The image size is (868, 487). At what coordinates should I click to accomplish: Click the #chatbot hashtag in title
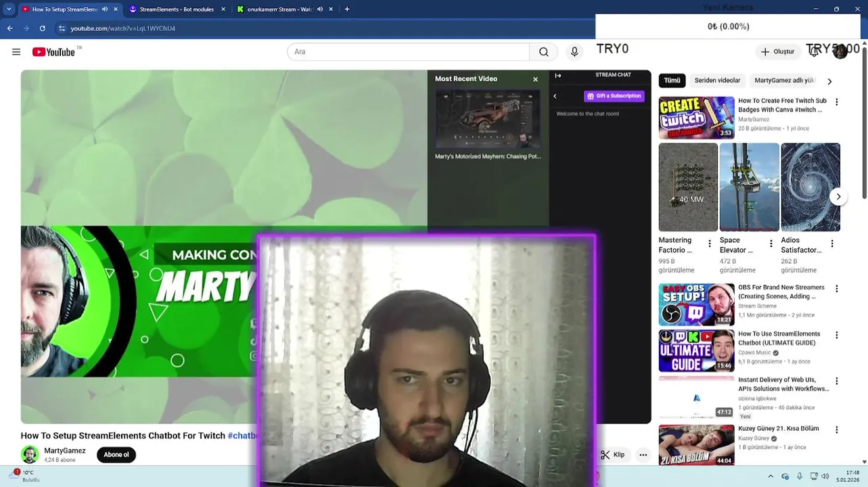243,436
